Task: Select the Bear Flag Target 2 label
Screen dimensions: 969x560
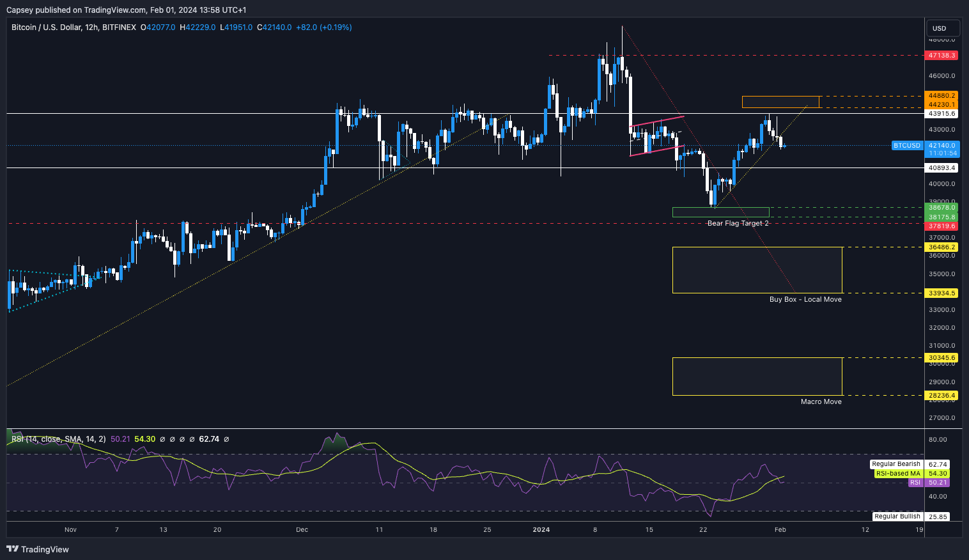Action: pyautogui.click(x=738, y=223)
